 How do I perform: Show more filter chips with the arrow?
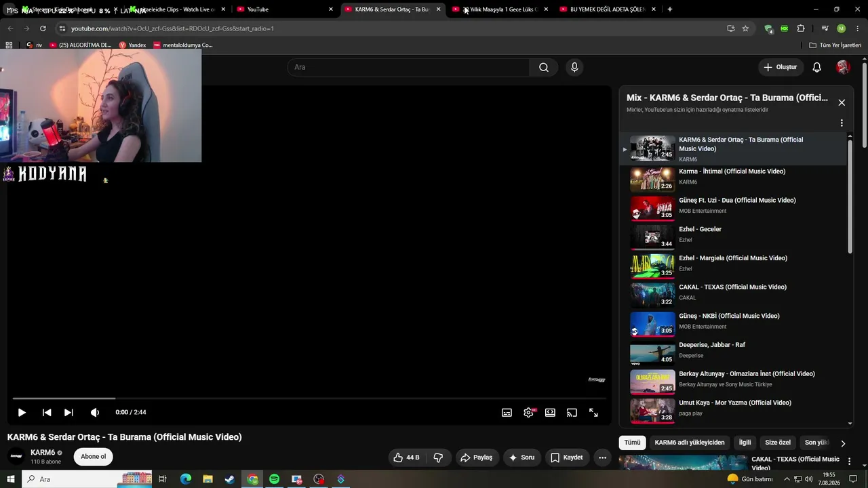[x=843, y=443]
